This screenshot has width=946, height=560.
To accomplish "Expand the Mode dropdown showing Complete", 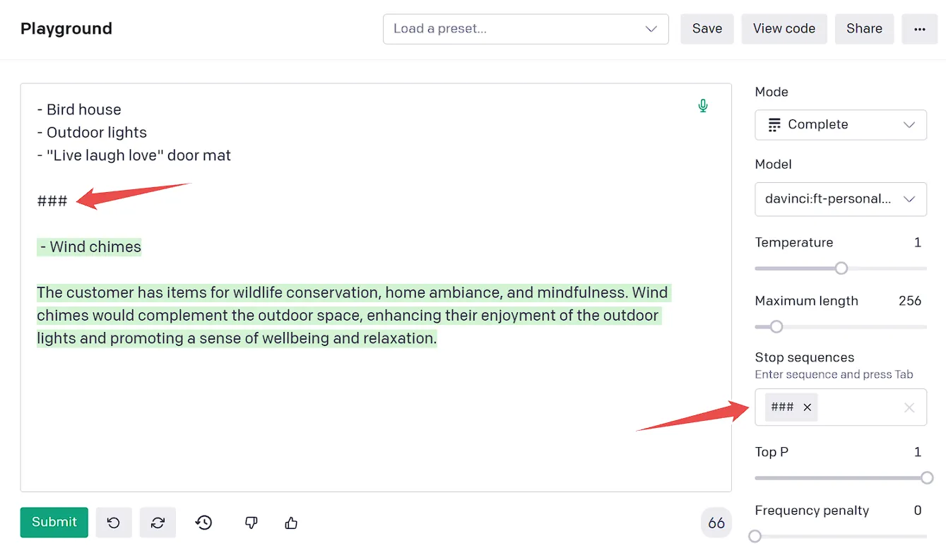I will pyautogui.click(x=841, y=125).
